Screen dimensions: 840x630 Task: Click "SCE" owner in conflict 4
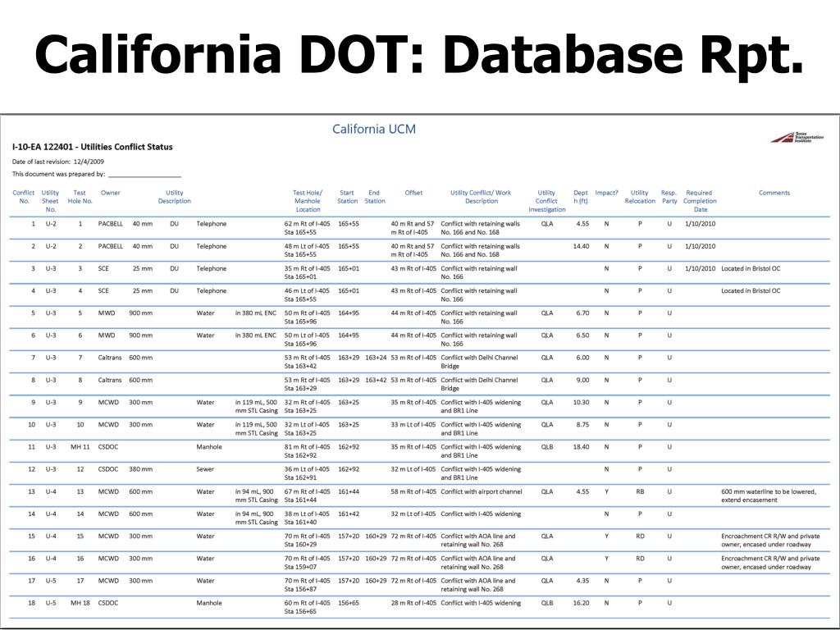103,291
